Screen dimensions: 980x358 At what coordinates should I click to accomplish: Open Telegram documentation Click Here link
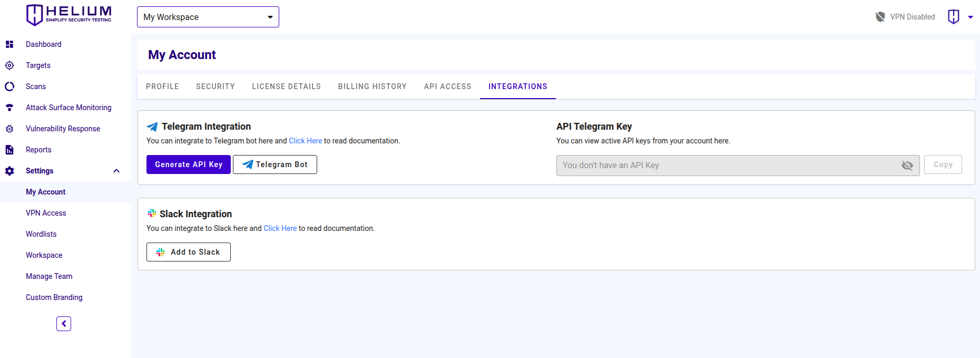(x=305, y=141)
